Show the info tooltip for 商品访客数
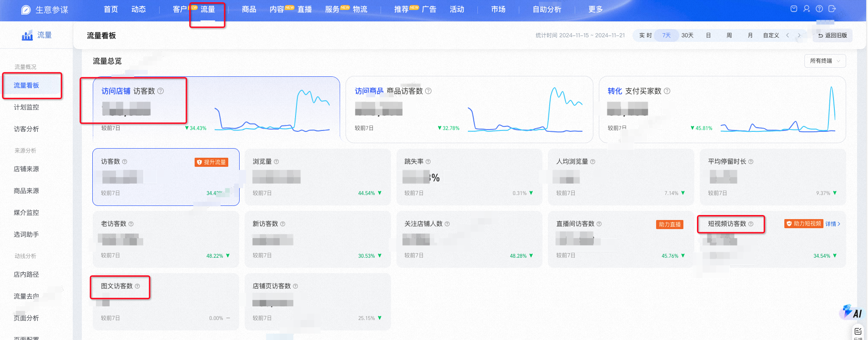868x340 pixels. (428, 91)
